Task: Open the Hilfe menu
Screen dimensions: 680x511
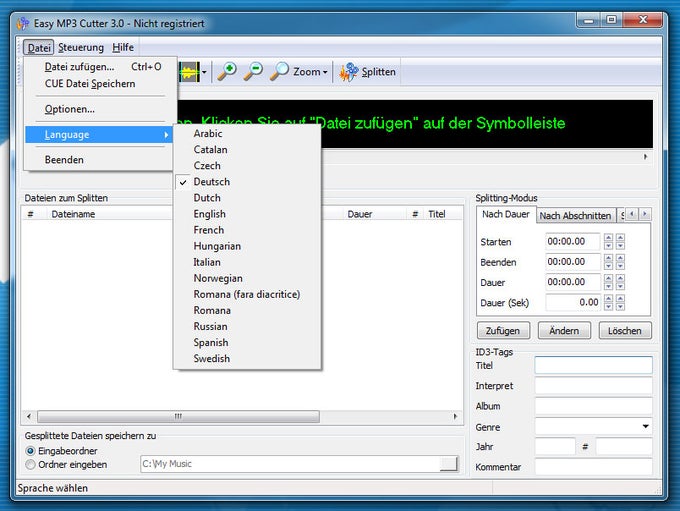Action: point(123,47)
